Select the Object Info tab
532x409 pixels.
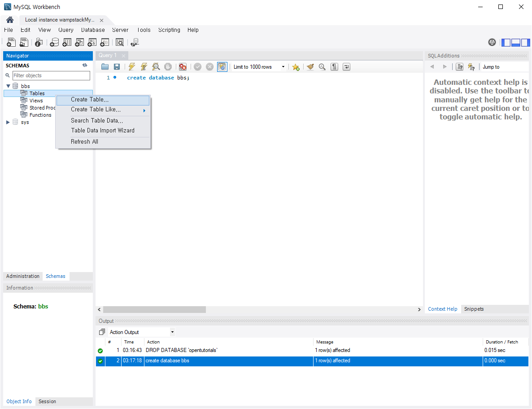(x=19, y=401)
